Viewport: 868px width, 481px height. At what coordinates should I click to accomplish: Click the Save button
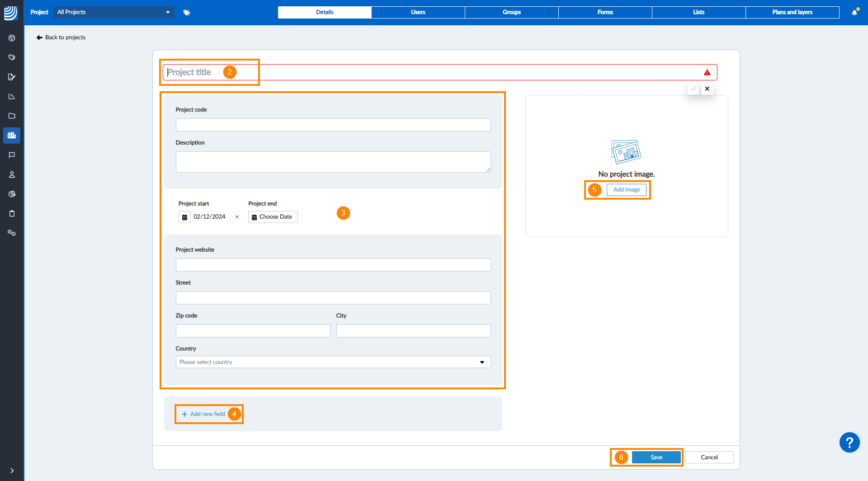[656, 457]
